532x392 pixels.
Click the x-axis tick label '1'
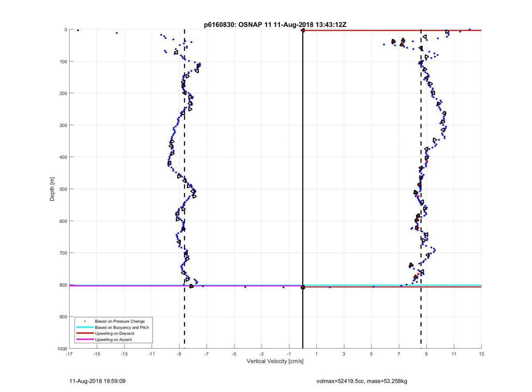tap(317, 354)
